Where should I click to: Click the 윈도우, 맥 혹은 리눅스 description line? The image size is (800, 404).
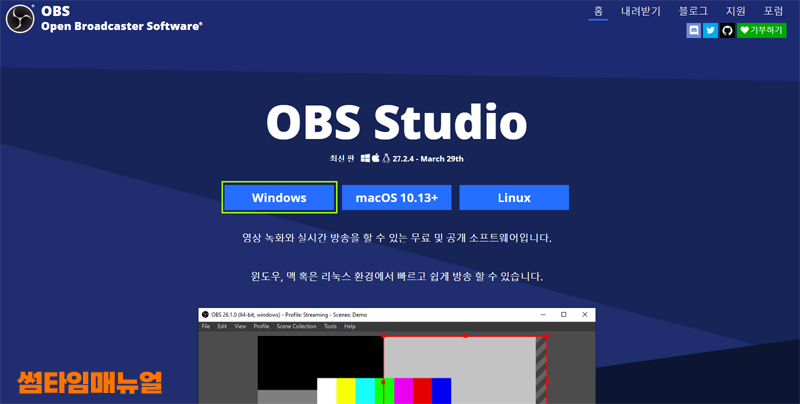[x=396, y=277]
